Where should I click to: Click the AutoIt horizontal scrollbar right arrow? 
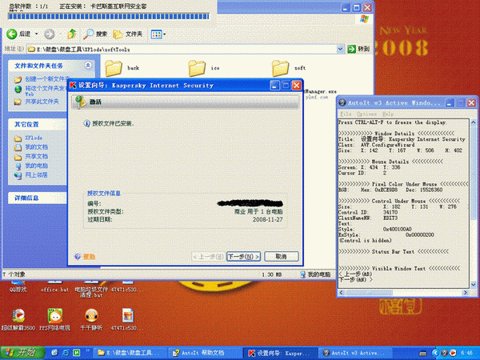pos(466,293)
